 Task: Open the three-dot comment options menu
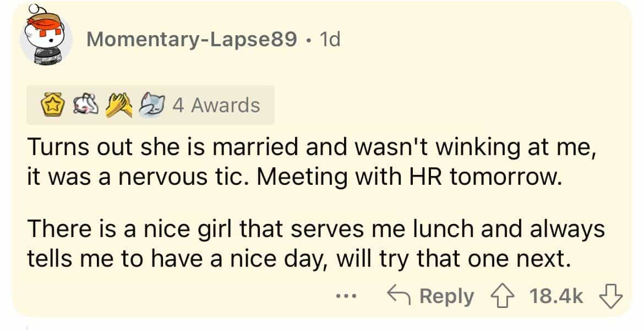point(346,298)
